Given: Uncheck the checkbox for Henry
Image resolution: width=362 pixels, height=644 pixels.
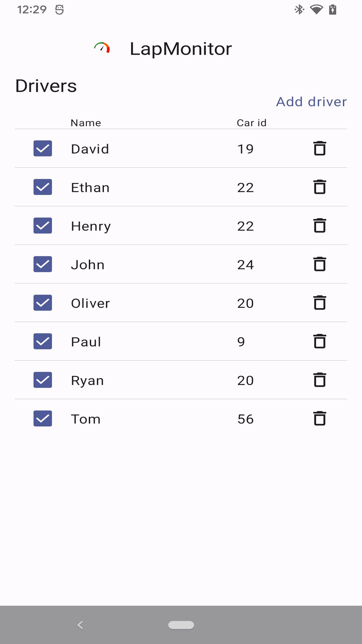Looking at the screenshot, I should 43,225.
